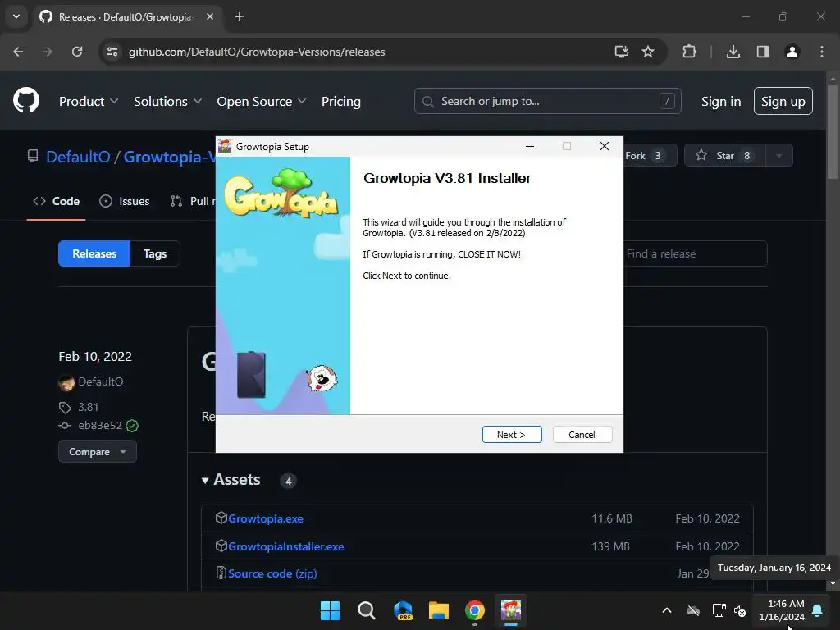Image resolution: width=840 pixels, height=630 pixels.
Task: Expand the Open Source menu
Action: pyautogui.click(x=262, y=101)
